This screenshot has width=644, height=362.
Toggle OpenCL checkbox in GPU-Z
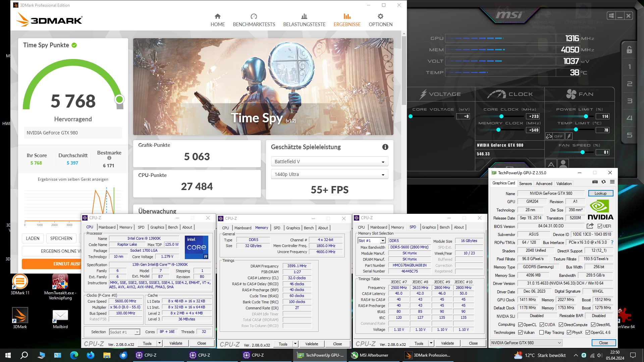tap(521, 324)
